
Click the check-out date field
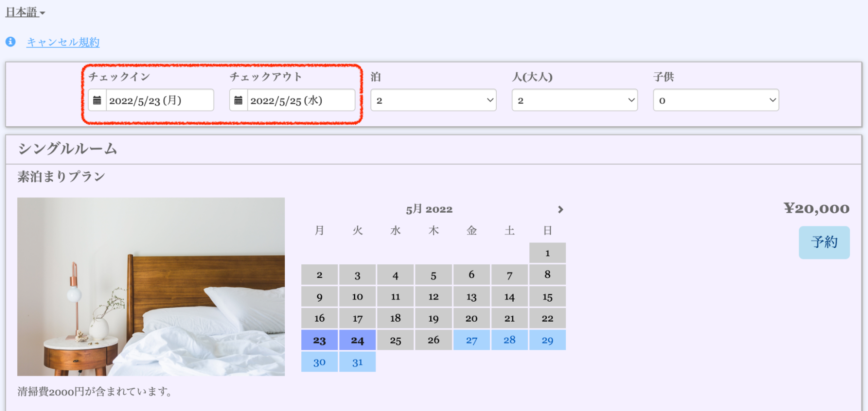(300, 100)
